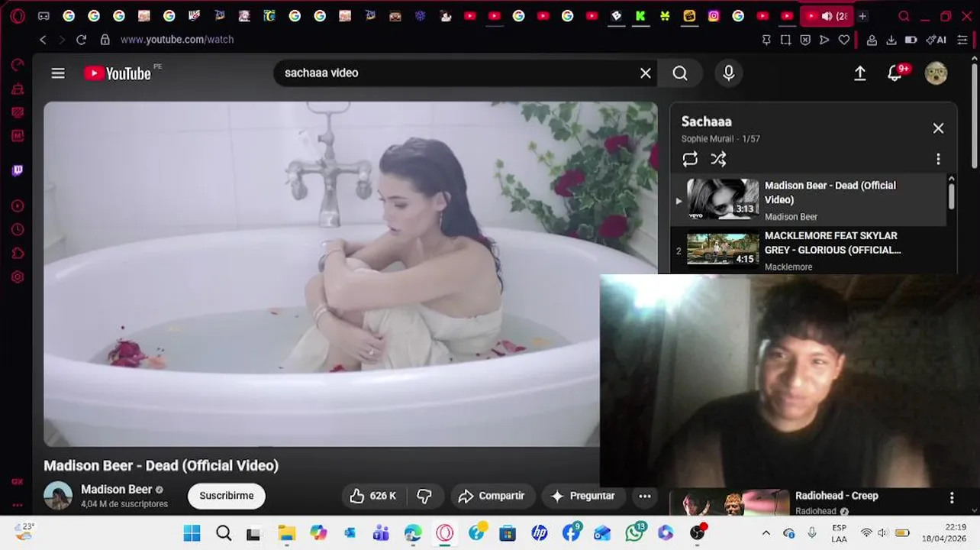
Task: Open Sachaaa playlist options menu
Action: coord(938,159)
